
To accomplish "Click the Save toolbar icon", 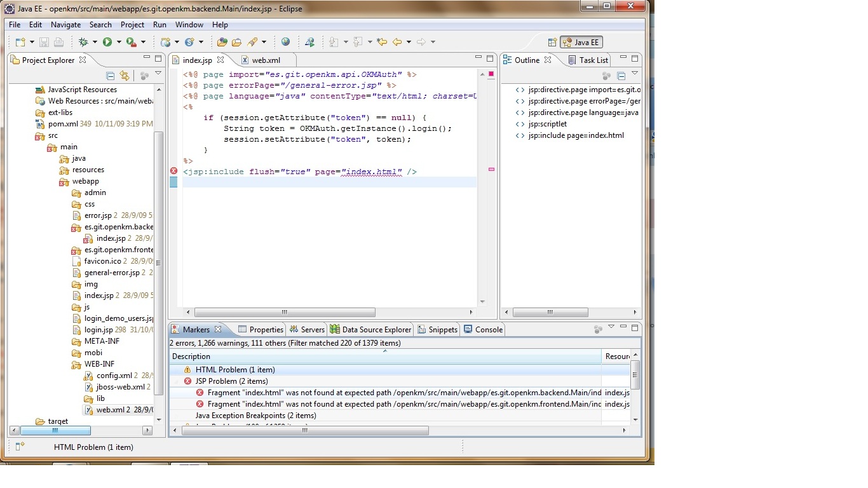I will [44, 42].
